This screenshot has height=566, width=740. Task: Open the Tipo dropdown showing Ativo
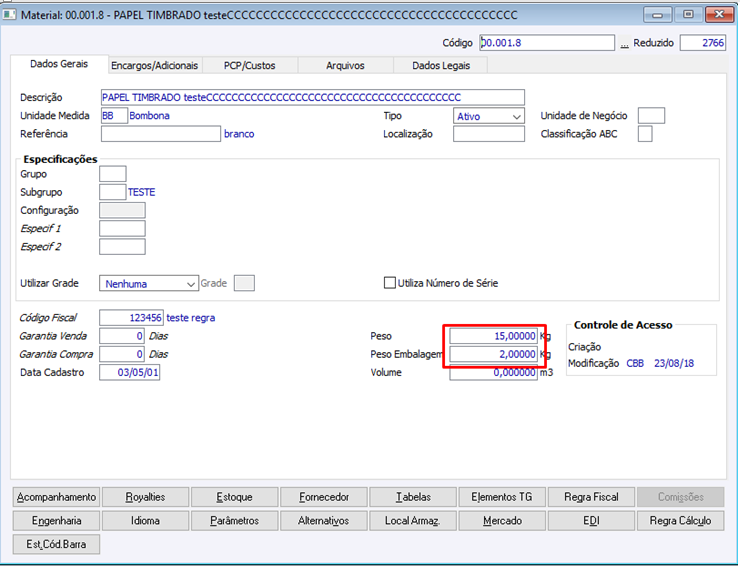pyautogui.click(x=488, y=116)
